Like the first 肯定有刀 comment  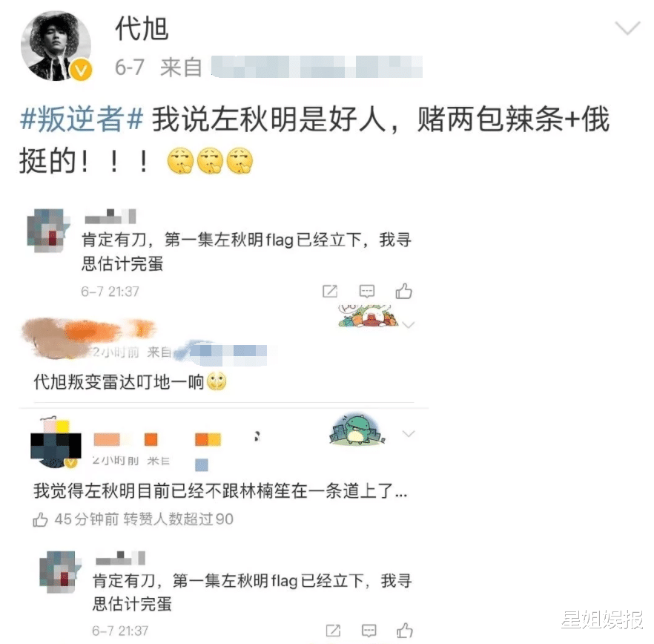point(403,291)
